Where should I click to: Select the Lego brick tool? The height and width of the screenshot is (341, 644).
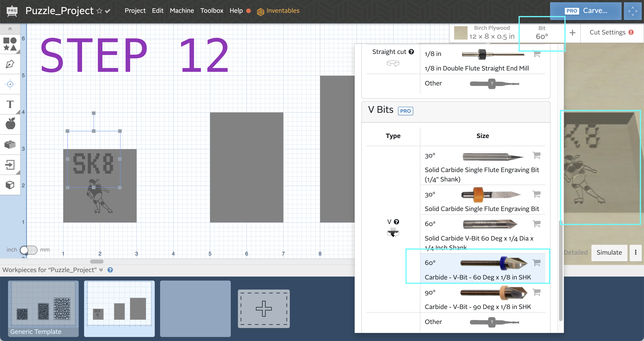tap(10, 144)
